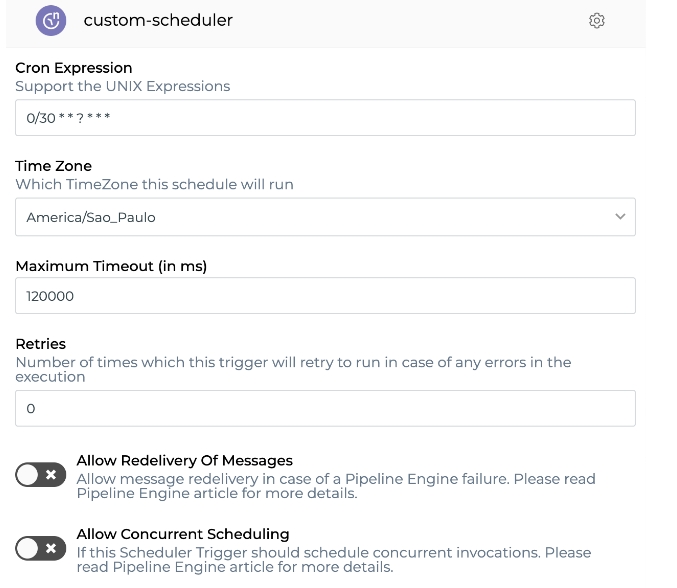Click the redelivery Pipeline Engine description text

coord(335,486)
